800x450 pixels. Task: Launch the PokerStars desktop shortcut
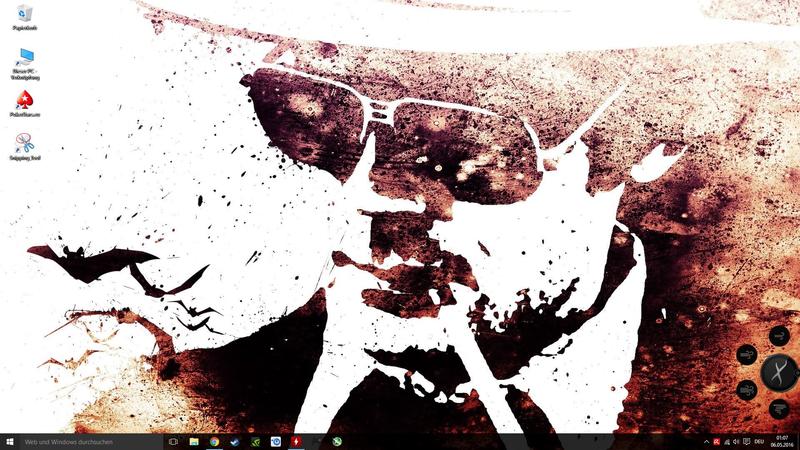pos(24,104)
